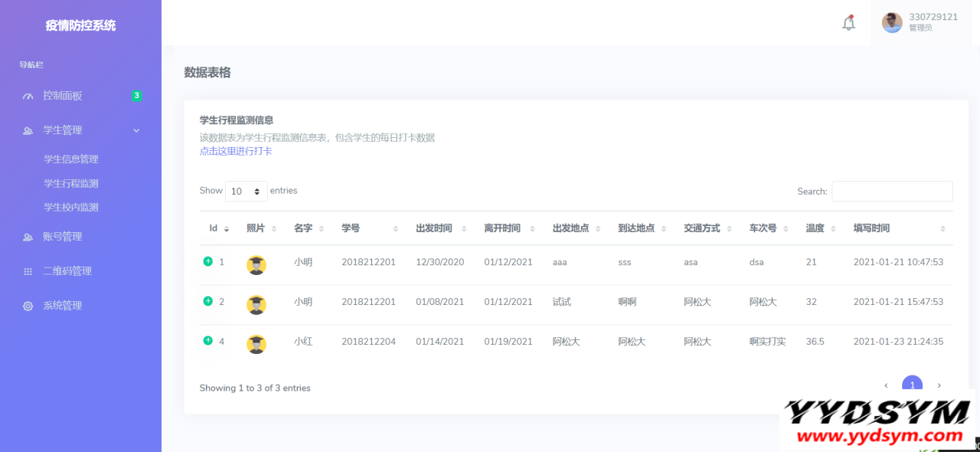Select the 学生信息管理 menu item

coord(73,159)
